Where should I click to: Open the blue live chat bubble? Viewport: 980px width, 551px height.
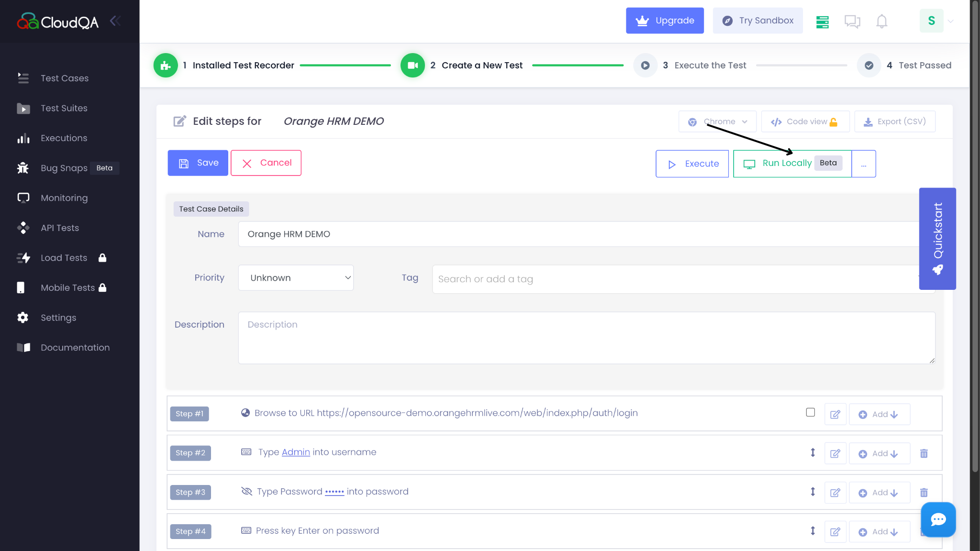tap(938, 519)
